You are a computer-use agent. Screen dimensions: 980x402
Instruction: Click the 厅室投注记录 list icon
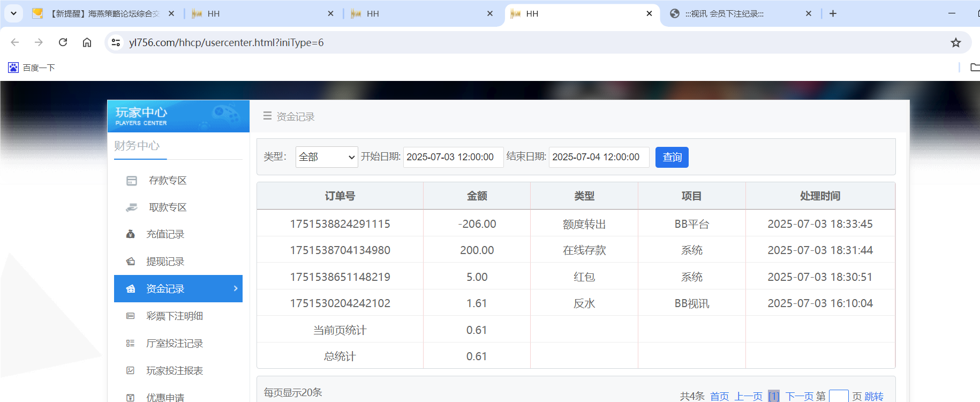pyautogui.click(x=130, y=344)
